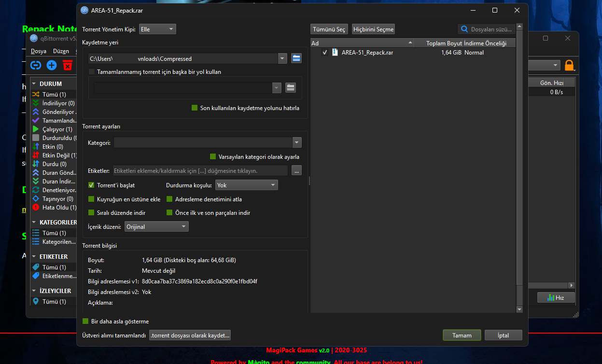Open İçerik düzeni dropdown
The height and width of the screenshot is (364, 602).
(x=156, y=226)
